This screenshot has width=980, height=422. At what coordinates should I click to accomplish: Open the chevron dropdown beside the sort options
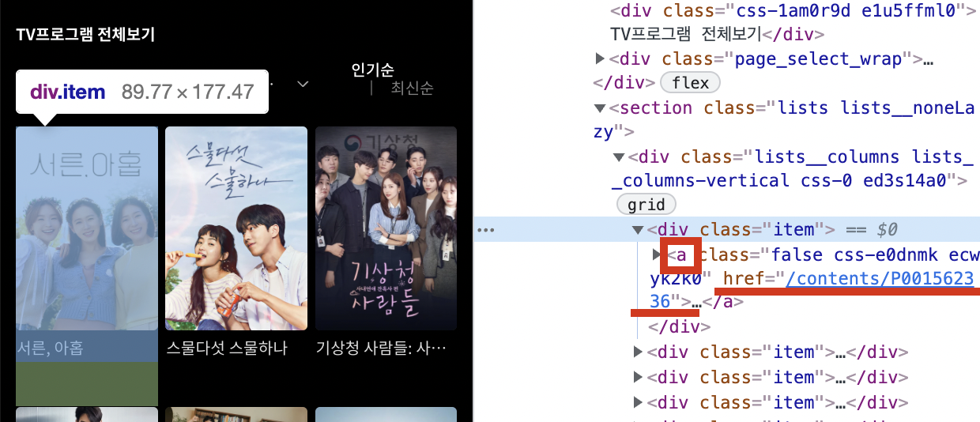pos(302,84)
